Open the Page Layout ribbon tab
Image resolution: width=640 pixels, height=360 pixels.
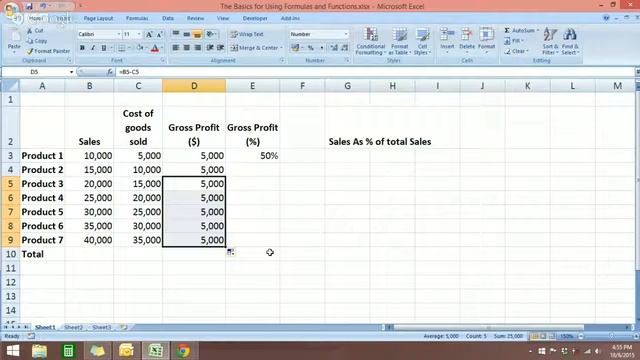pos(98,18)
